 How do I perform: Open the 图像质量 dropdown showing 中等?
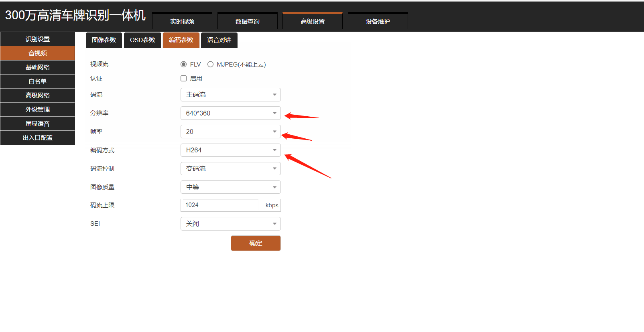point(231,187)
